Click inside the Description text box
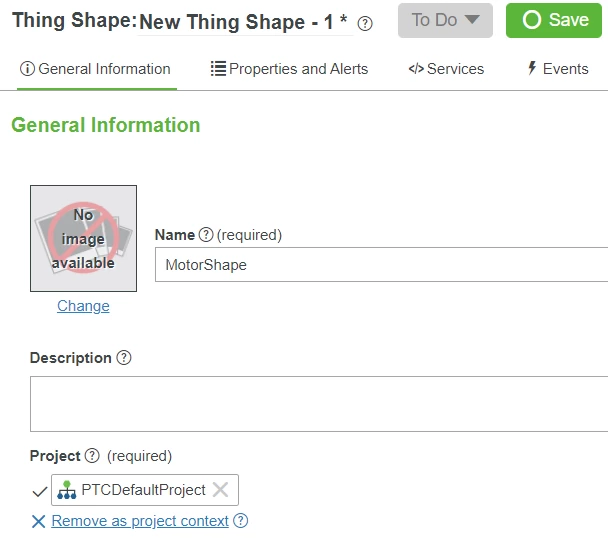Viewport: 608px width, 548px height. click(x=318, y=404)
